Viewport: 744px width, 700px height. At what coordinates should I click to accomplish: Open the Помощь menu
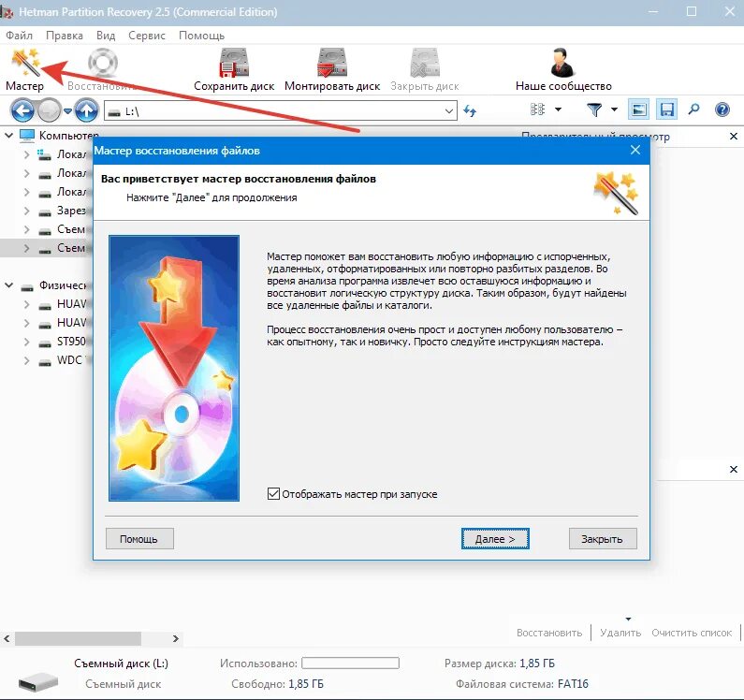click(x=201, y=36)
